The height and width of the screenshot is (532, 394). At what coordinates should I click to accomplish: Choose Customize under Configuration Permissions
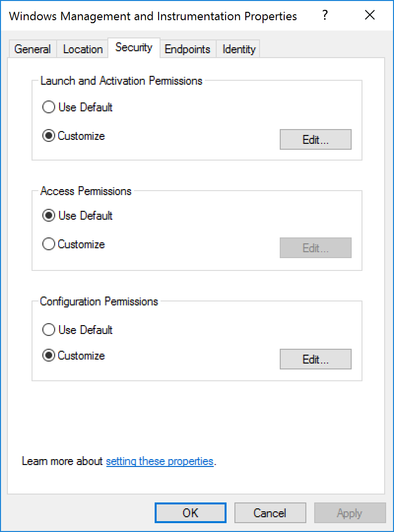click(49, 356)
